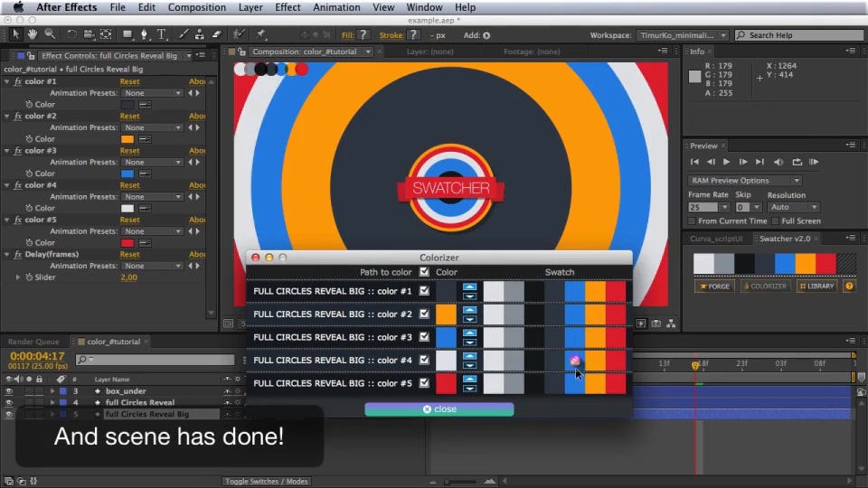Select the Hand tool
Viewport: 868px width, 488px height.
tap(33, 34)
